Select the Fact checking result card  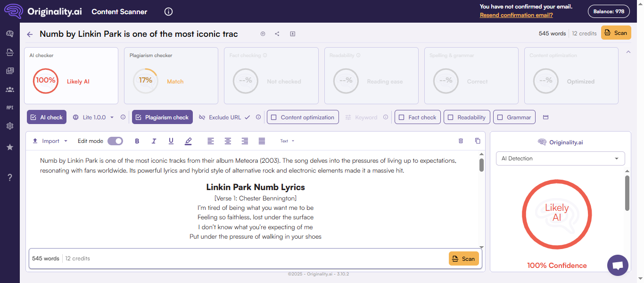(x=271, y=75)
